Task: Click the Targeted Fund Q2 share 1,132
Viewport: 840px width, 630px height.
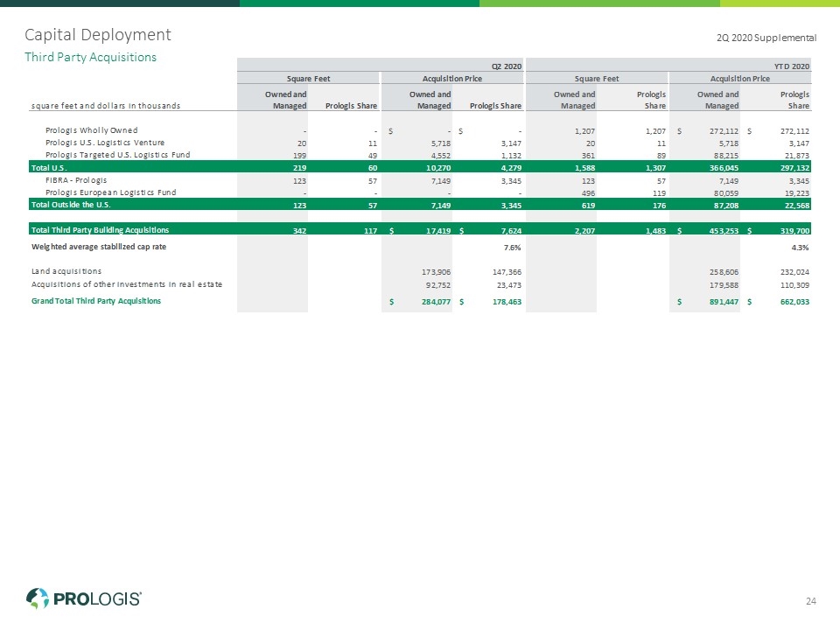Action: tap(511, 156)
